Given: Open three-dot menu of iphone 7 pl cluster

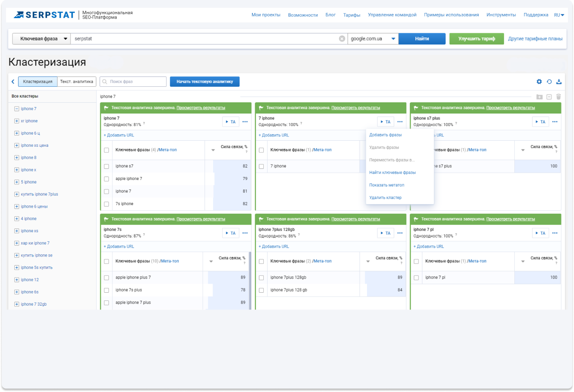Looking at the screenshot, I should (x=555, y=233).
